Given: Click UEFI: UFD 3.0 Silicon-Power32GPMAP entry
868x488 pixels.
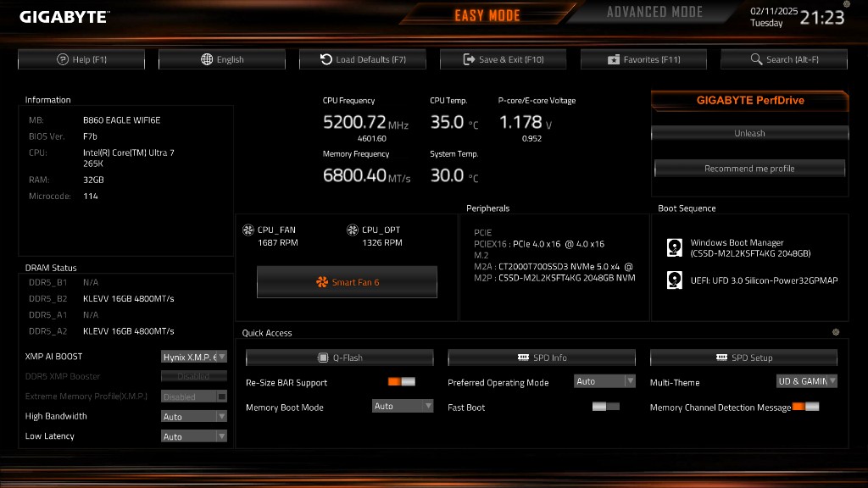Looking at the screenshot, I should pyautogui.click(x=764, y=280).
